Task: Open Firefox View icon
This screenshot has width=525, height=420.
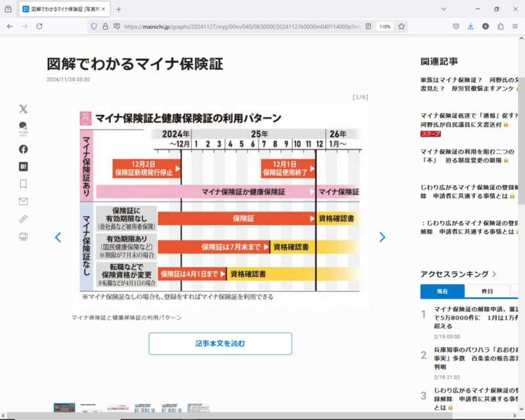Action: coord(9,9)
